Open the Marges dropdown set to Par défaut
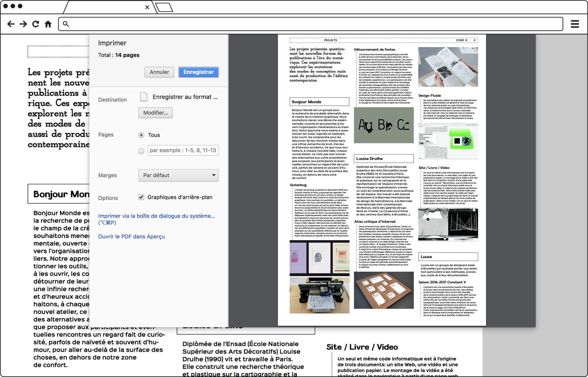Viewport: 588px width, 377px height. coord(178,175)
